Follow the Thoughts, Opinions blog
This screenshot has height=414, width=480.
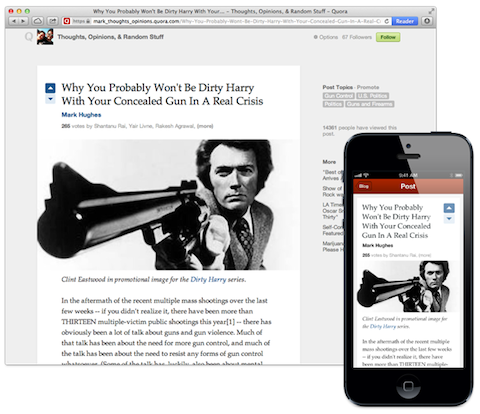(388, 37)
